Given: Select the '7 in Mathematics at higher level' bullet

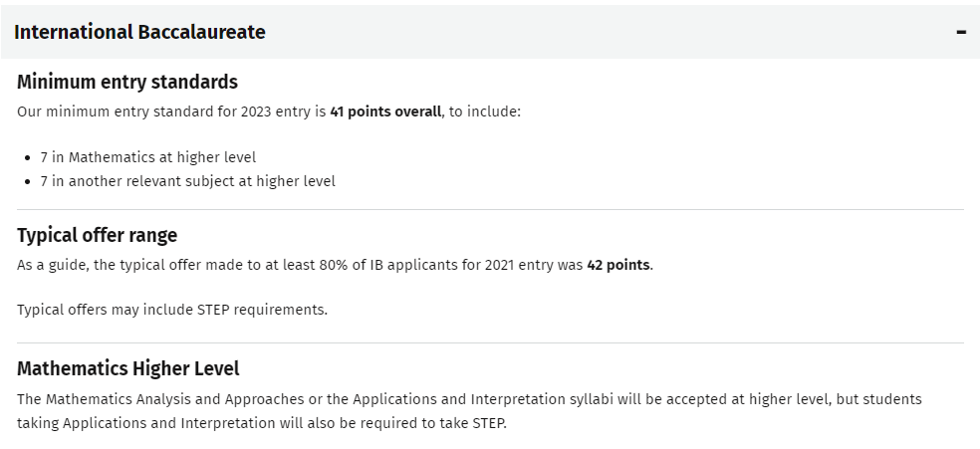Looking at the screenshot, I should click(148, 157).
